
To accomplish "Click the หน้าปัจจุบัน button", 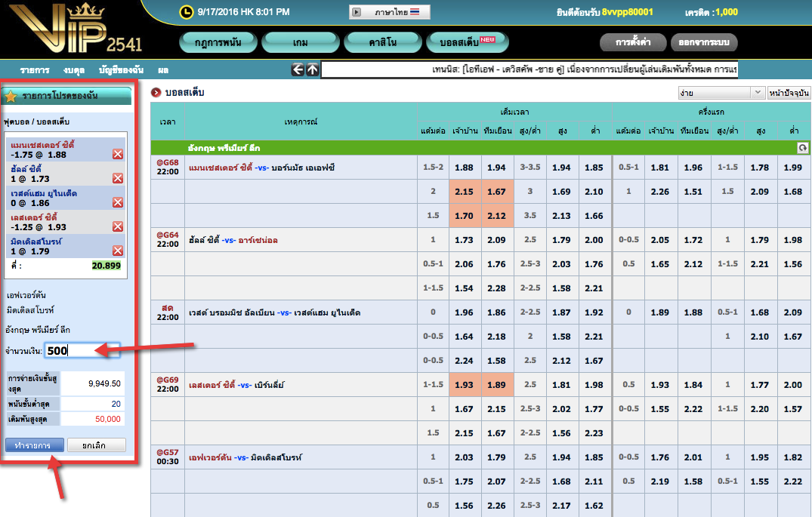I will pos(789,93).
